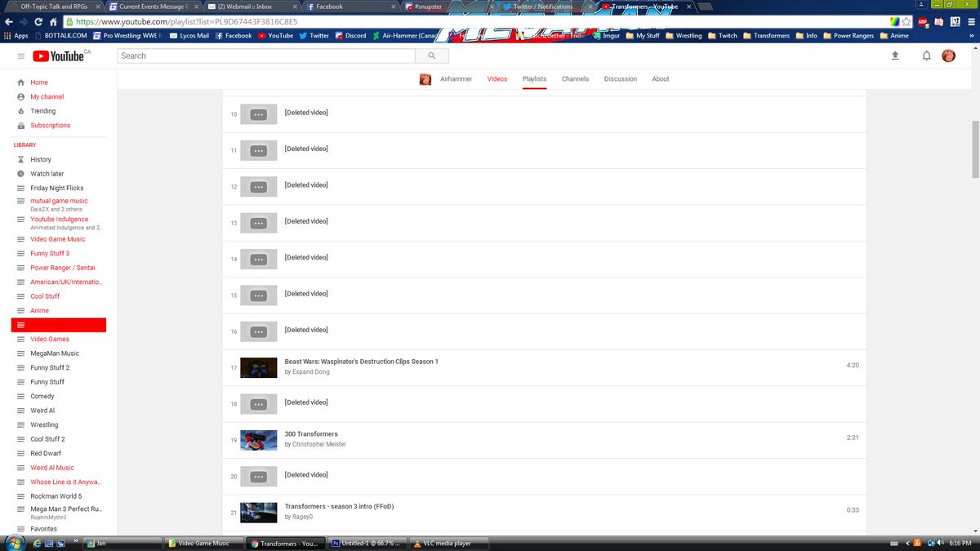Open Transformers season 3 intro thumbnail
The image size is (980, 551).
click(x=259, y=513)
